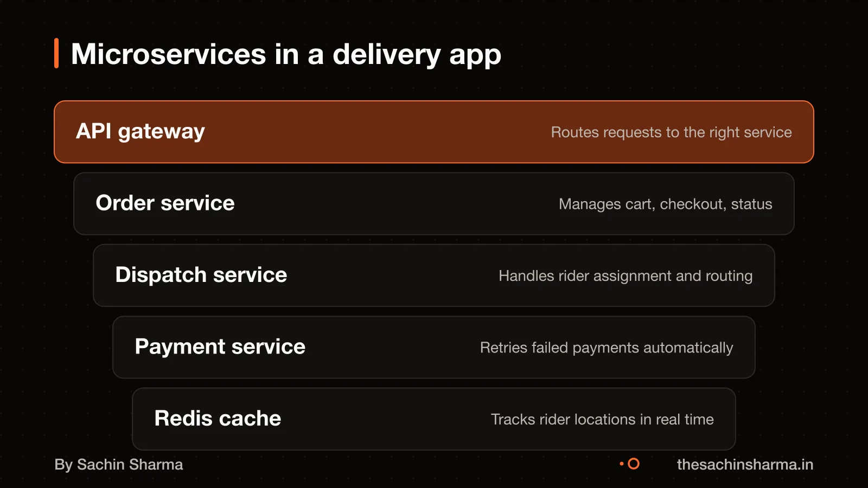The image size is (868, 488).
Task: Select the 'Order service' label
Action: (165, 203)
